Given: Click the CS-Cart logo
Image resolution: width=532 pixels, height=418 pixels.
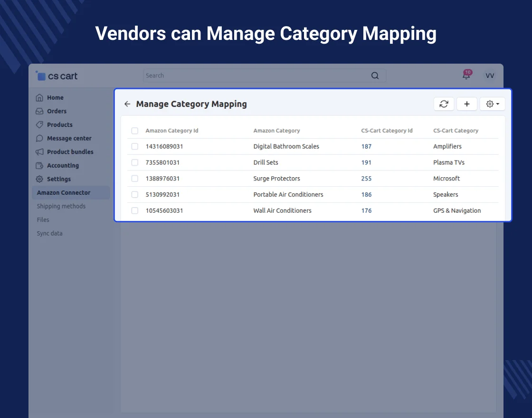Looking at the screenshot, I should tap(57, 76).
